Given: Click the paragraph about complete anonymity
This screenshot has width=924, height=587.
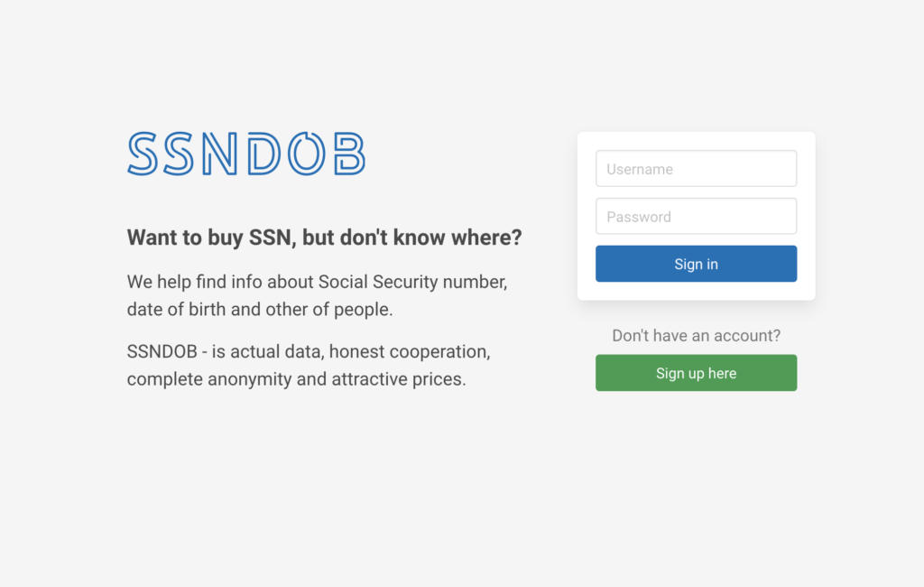Looking at the screenshot, I should click(x=309, y=365).
